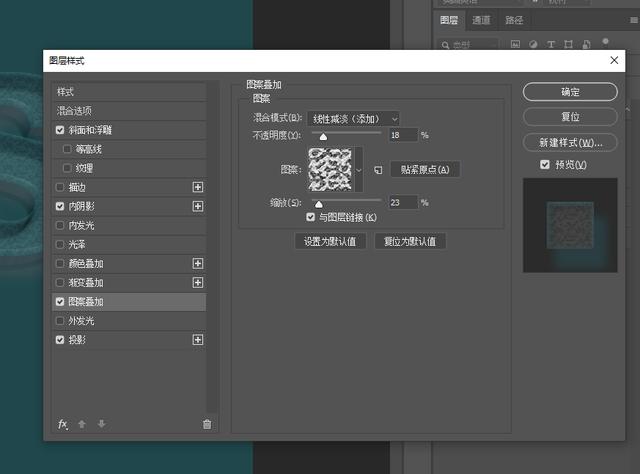Click the 贴紧原点 button
The height and width of the screenshot is (474, 640).
[425, 170]
